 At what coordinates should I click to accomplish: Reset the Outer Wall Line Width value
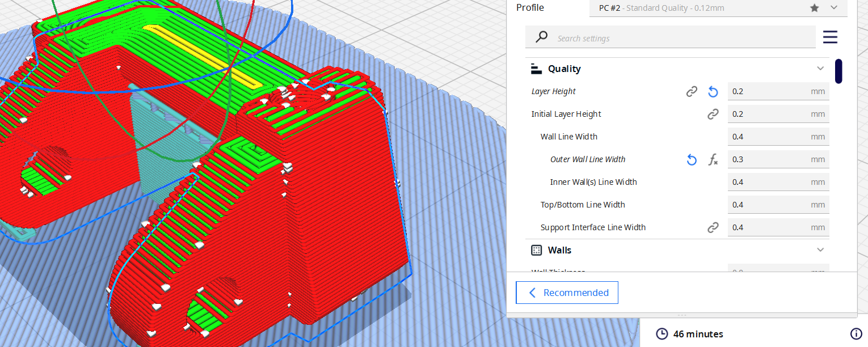click(x=692, y=159)
